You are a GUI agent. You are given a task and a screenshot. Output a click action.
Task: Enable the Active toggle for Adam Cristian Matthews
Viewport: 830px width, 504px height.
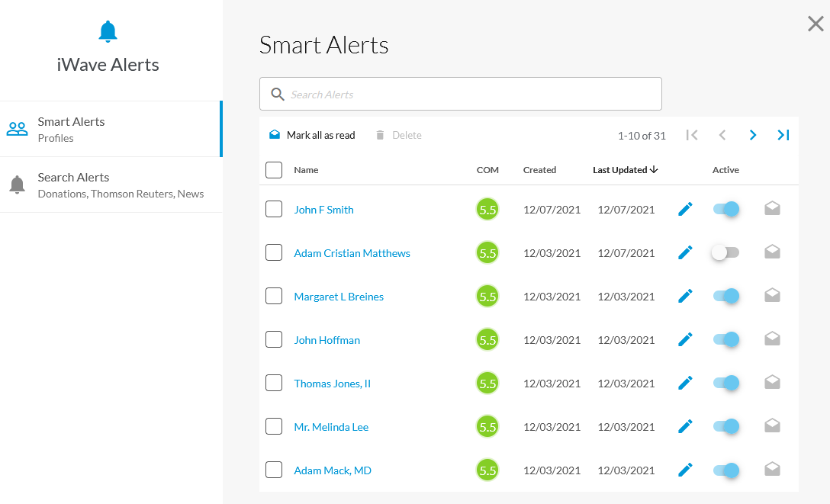click(x=725, y=252)
